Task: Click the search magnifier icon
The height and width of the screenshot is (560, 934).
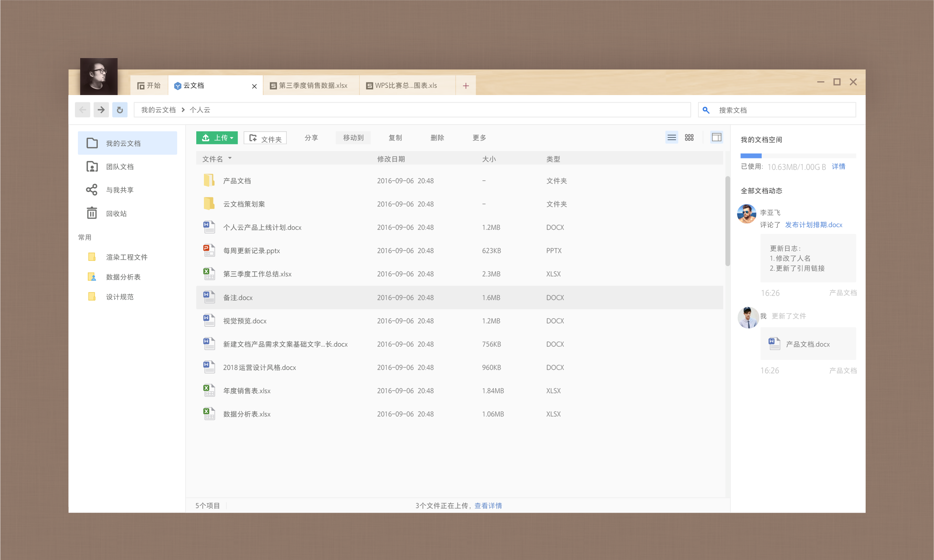Action: 706,110
